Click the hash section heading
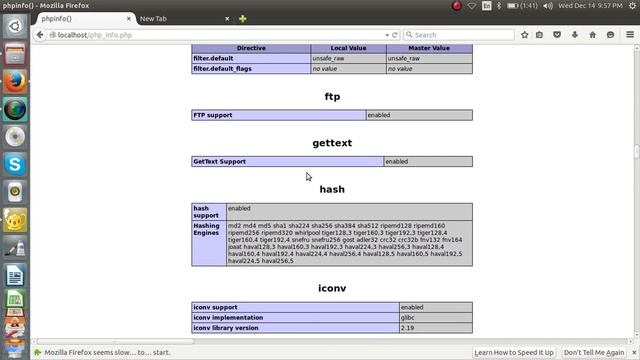The height and width of the screenshot is (360, 640). [x=332, y=189]
